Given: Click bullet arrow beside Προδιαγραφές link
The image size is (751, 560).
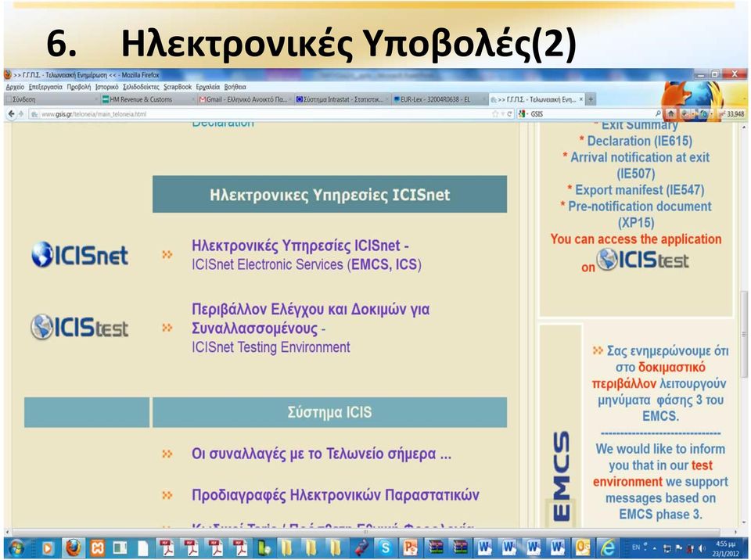Looking at the screenshot, I should pos(167,495).
